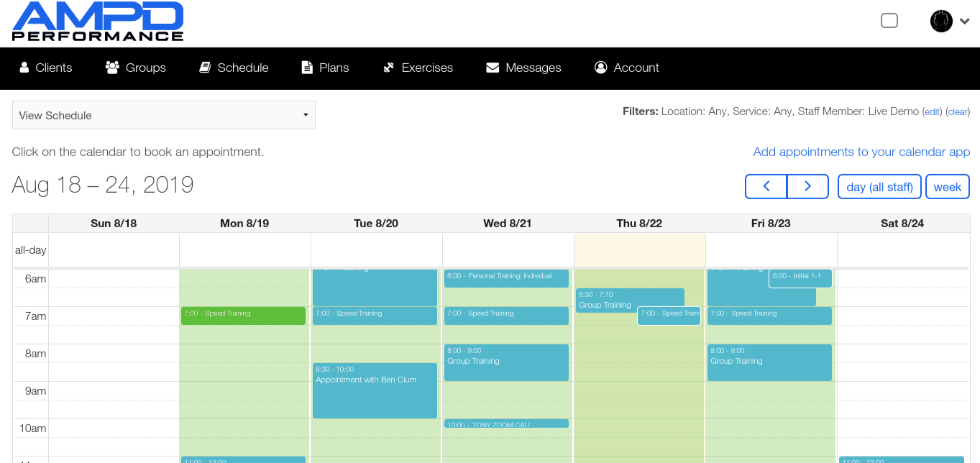The image size is (980, 463).
Task: Click the Plans document icon
Action: pyautogui.click(x=307, y=68)
